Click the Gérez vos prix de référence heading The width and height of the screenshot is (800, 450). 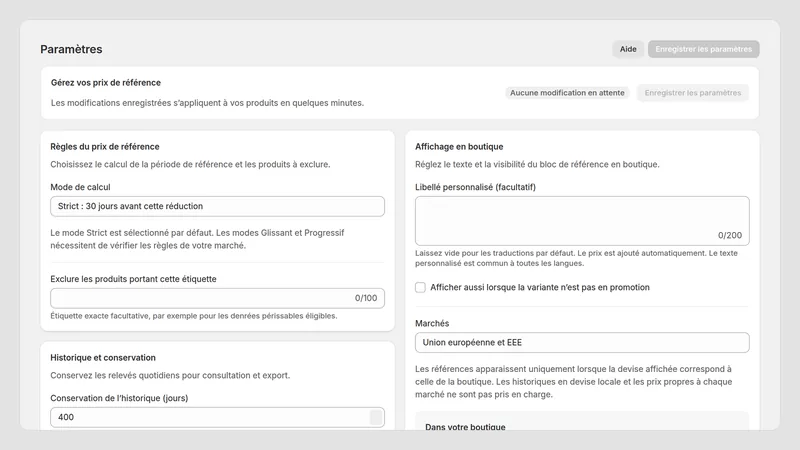tap(106, 83)
